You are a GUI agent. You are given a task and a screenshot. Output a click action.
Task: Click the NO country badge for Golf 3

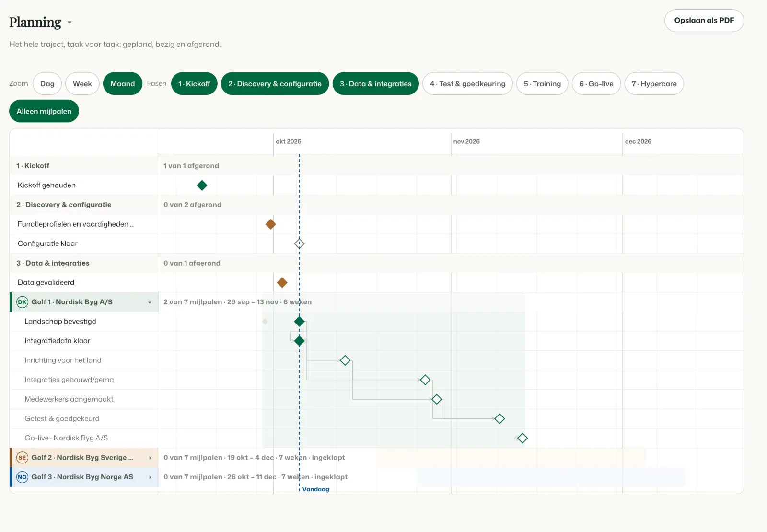pyautogui.click(x=23, y=477)
